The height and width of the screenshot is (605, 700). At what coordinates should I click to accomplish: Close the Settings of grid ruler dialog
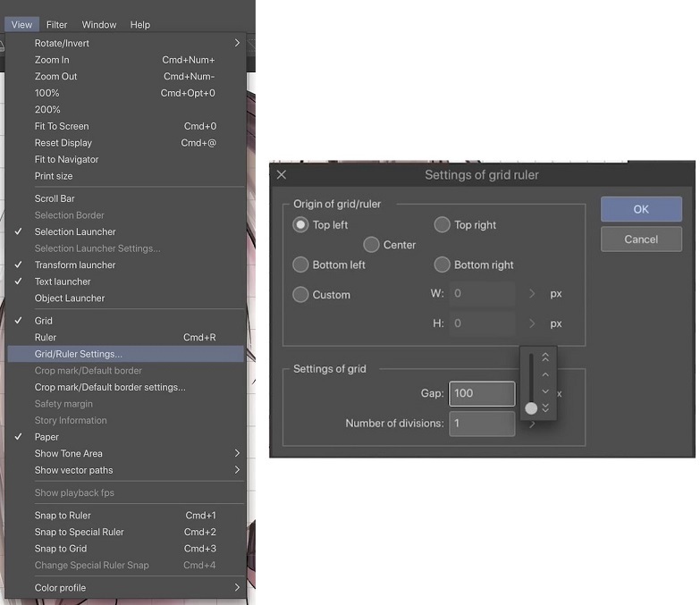click(x=282, y=174)
